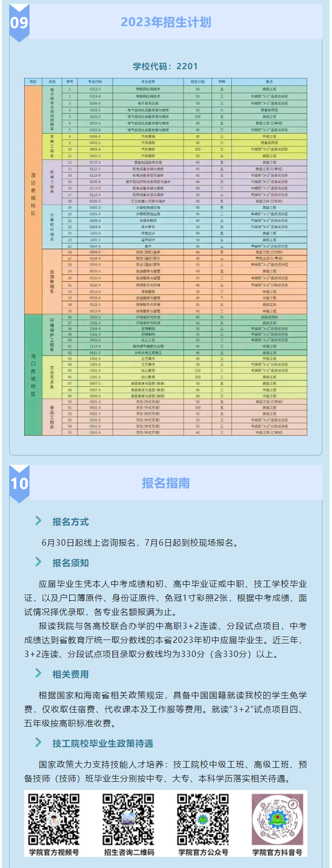Select the 车辆工程系 department cell

tap(52, 146)
